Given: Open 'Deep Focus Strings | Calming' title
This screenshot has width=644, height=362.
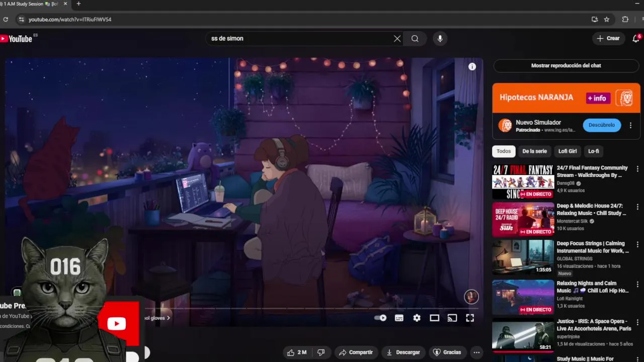Looking at the screenshot, I should tap(593, 247).
